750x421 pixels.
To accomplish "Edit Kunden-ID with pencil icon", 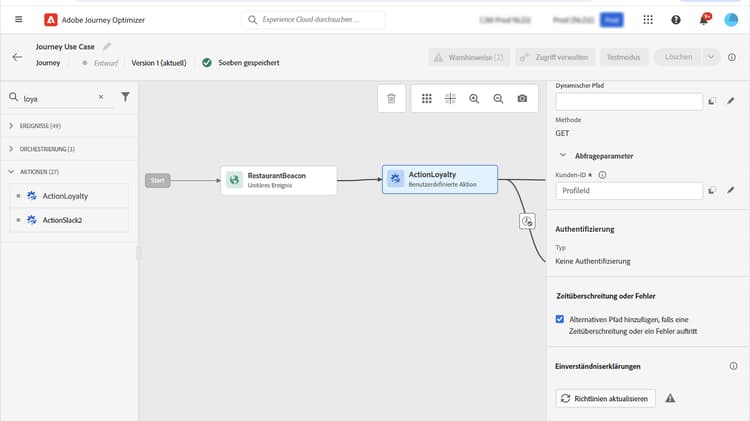I will tap(730, 190).
